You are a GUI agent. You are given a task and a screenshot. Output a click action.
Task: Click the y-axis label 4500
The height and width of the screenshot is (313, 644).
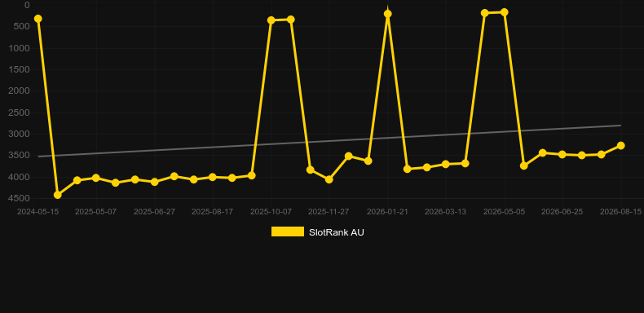(x=20, y=198)
